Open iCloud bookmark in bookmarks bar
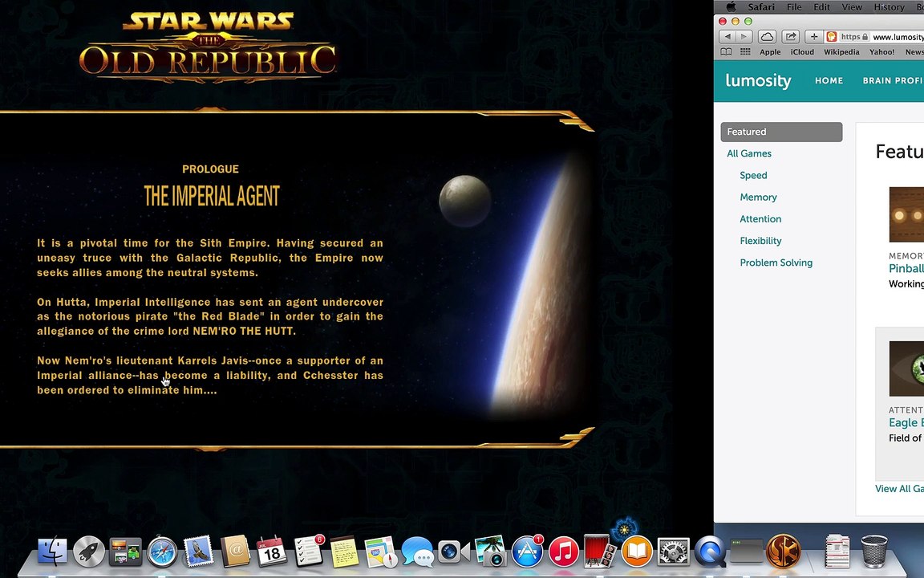The image size is (924, 578). tap(802, 52)
